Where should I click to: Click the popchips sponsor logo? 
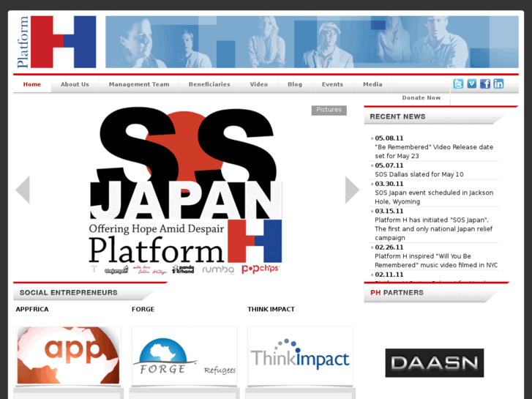[x=261, y=269]
